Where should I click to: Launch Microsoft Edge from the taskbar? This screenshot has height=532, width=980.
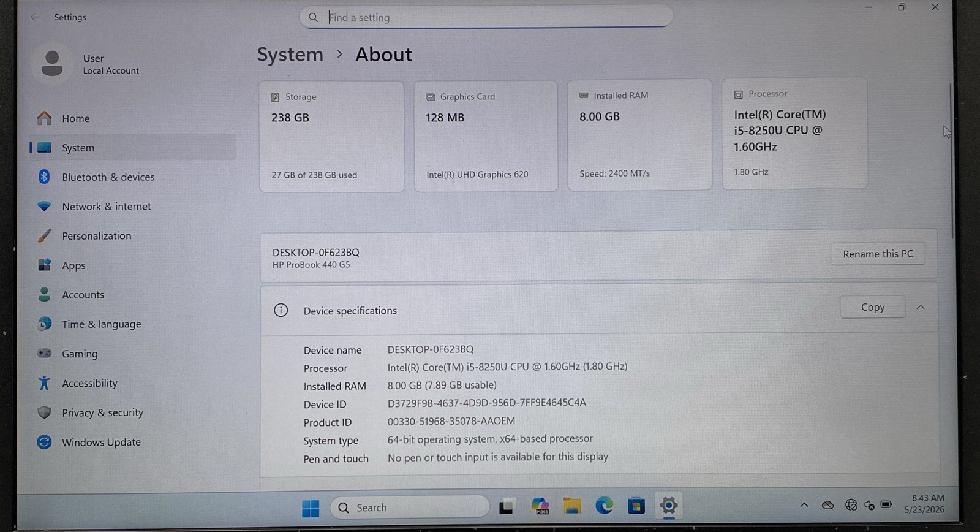coord(604,506)
